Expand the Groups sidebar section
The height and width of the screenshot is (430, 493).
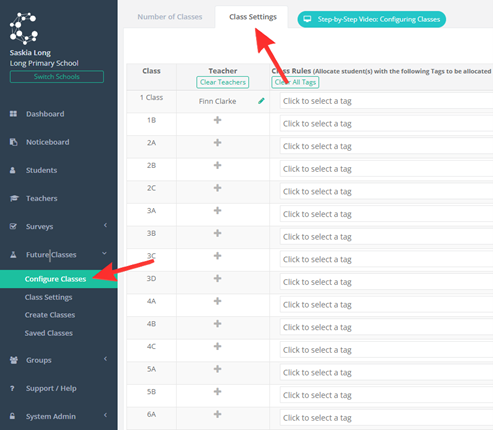[105, 359]
